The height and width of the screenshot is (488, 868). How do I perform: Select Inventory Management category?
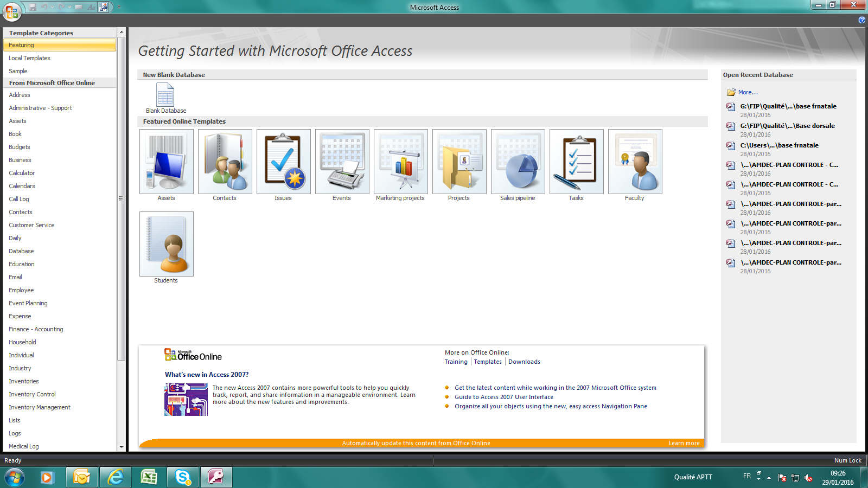pos(40,407)
